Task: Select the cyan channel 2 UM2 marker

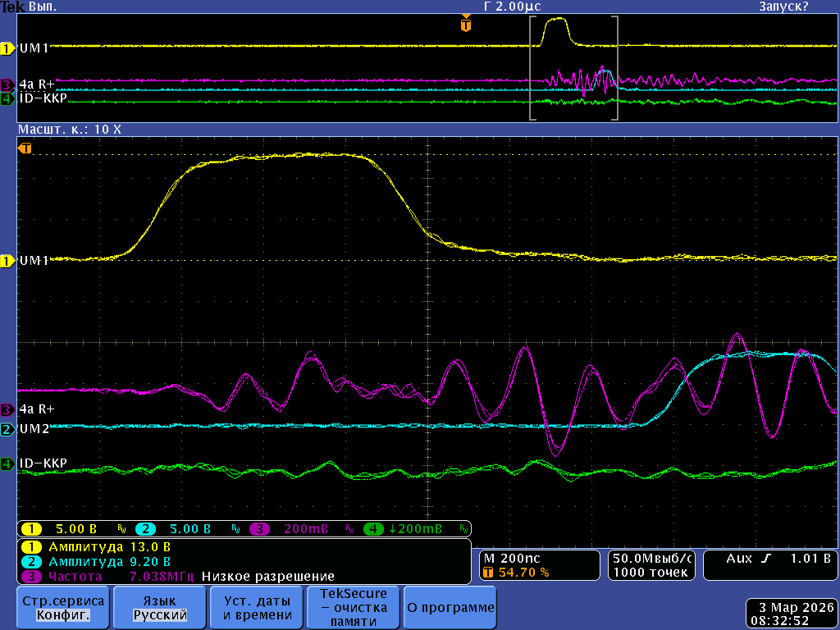Action: [x=7, y=429]
